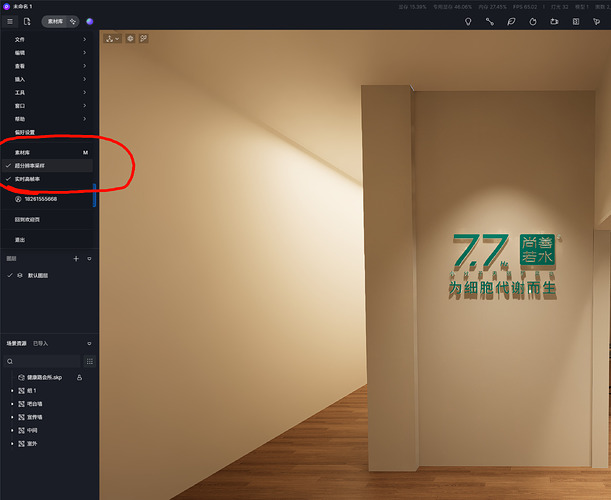Click the sparkle icon beside 素材库
Image resolution: width=611 pixels, height=500 pixels.
[x=73, y=21]
